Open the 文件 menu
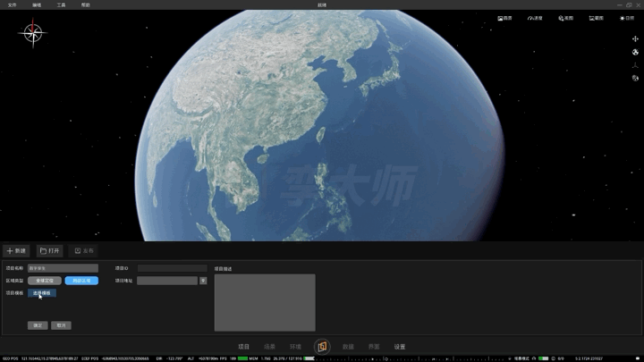This screenshot has width=644, height=362. click(x=13, y=5)
